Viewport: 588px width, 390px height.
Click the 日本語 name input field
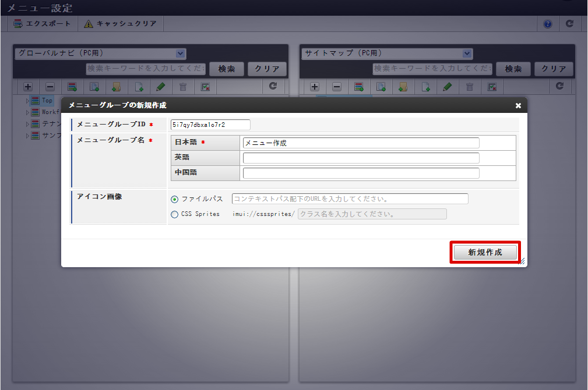[x=361, y=143]
